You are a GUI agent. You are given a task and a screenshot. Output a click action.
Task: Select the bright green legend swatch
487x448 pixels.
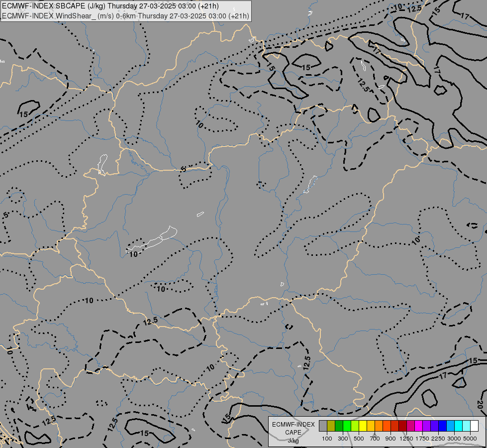pyautogui.click(x=347, y=426)
